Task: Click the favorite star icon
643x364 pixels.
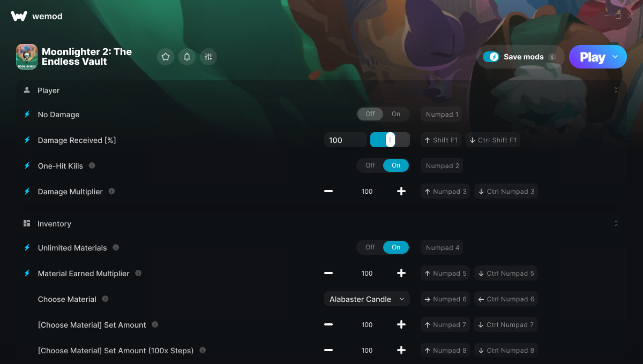Action: (166, 57)
